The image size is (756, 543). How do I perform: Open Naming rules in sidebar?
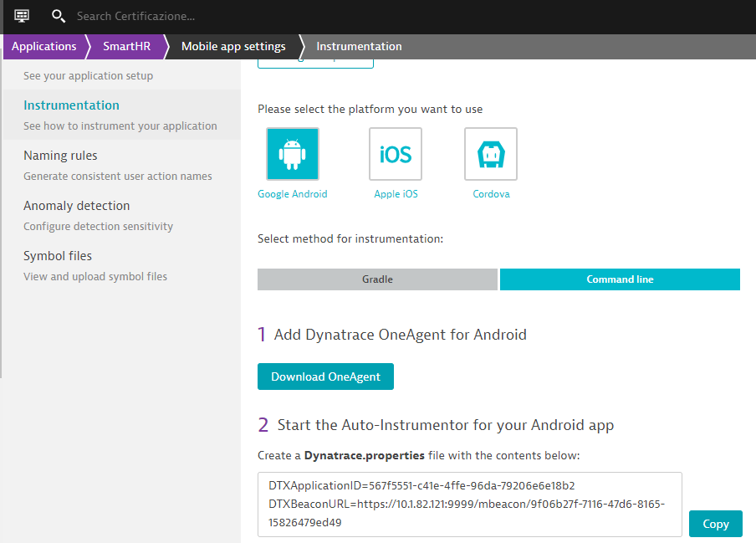tap(60, 156)
